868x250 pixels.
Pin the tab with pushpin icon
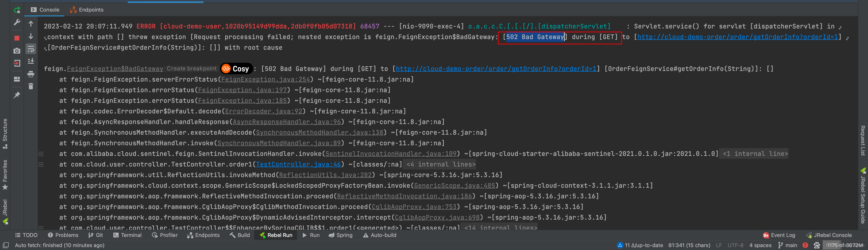[17, 95]
